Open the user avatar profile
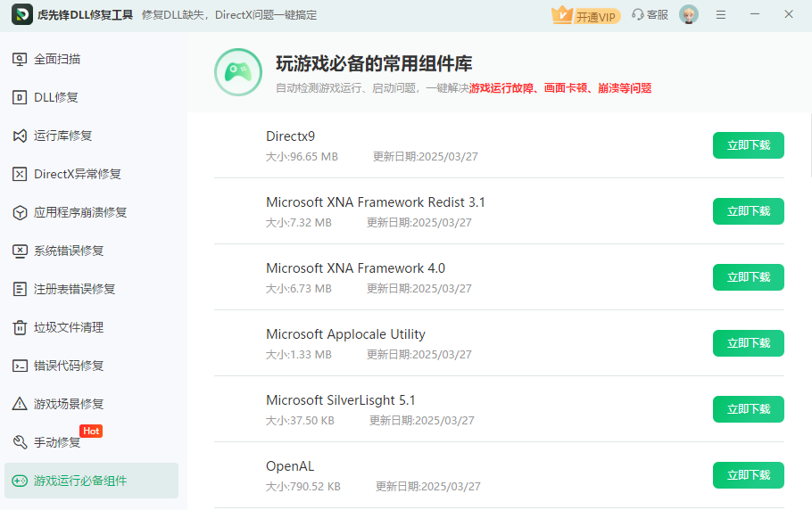 coord(688,14)
